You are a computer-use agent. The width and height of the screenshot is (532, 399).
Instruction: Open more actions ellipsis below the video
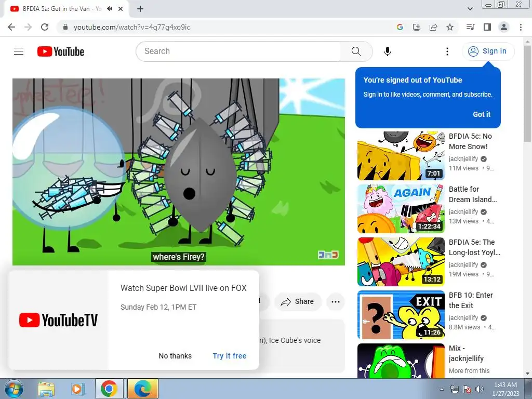point(335,302)
